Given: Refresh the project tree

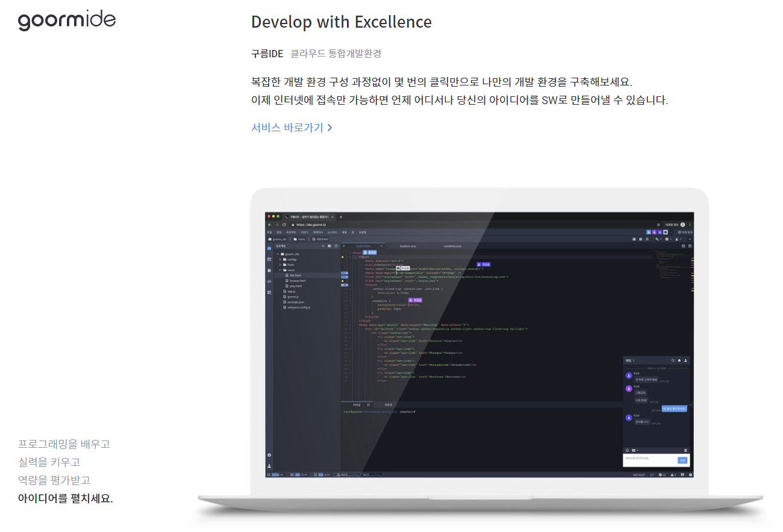Looking at the screenshot, I should point(336,246).
